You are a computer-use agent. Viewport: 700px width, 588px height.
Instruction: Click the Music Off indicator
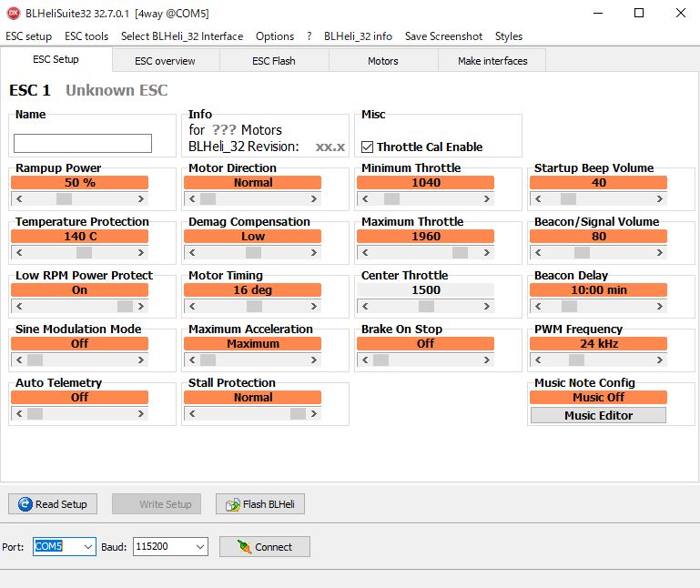[598, 398]
